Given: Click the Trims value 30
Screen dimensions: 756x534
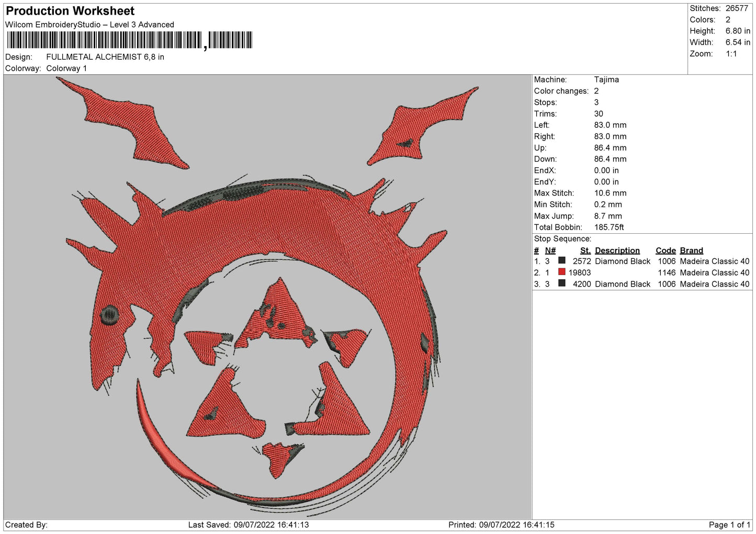Looking at the screenshot, I should 599,114.
